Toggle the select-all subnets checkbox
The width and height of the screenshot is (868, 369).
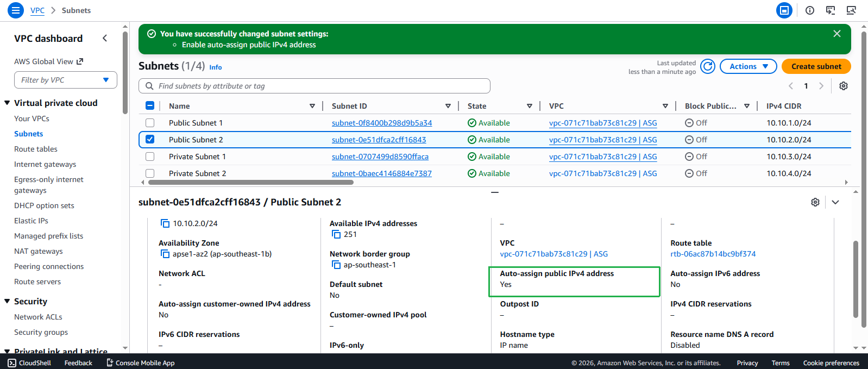[150, 106]
